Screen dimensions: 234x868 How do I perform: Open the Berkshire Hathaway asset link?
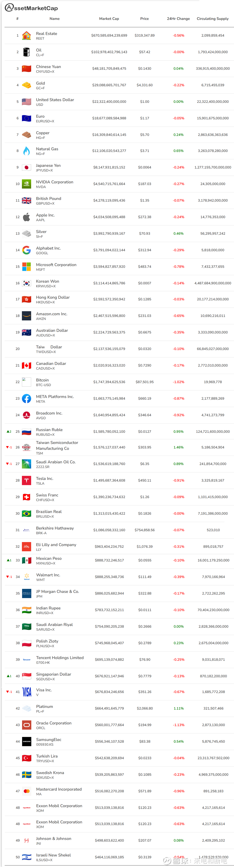[55, 528]
